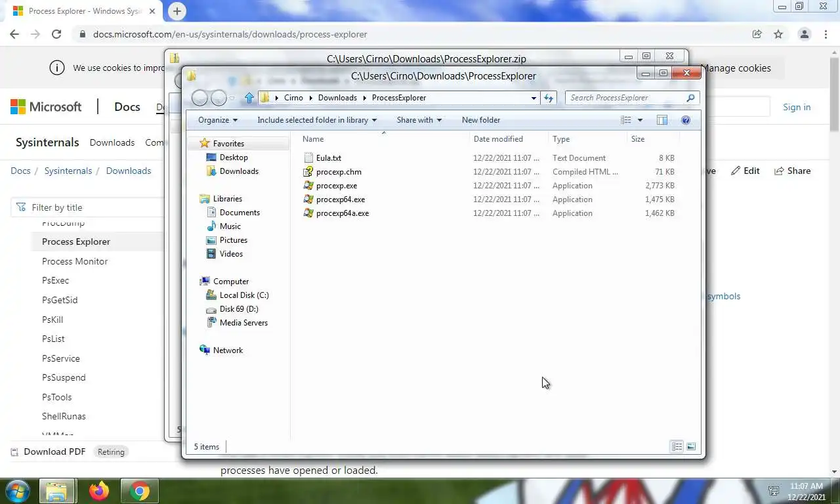Open Include selected folder in library dropdown
840x504 pixels.
pos(317,120)
